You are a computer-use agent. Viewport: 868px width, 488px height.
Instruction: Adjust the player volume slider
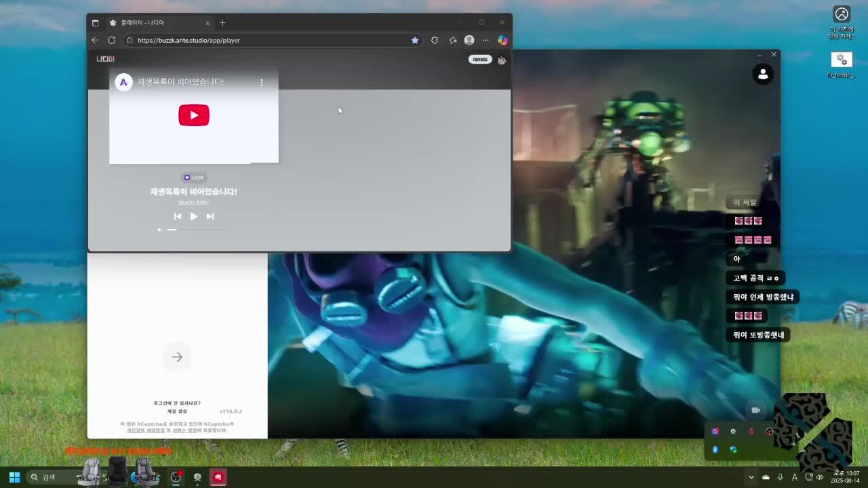click(x=197, y=230)
